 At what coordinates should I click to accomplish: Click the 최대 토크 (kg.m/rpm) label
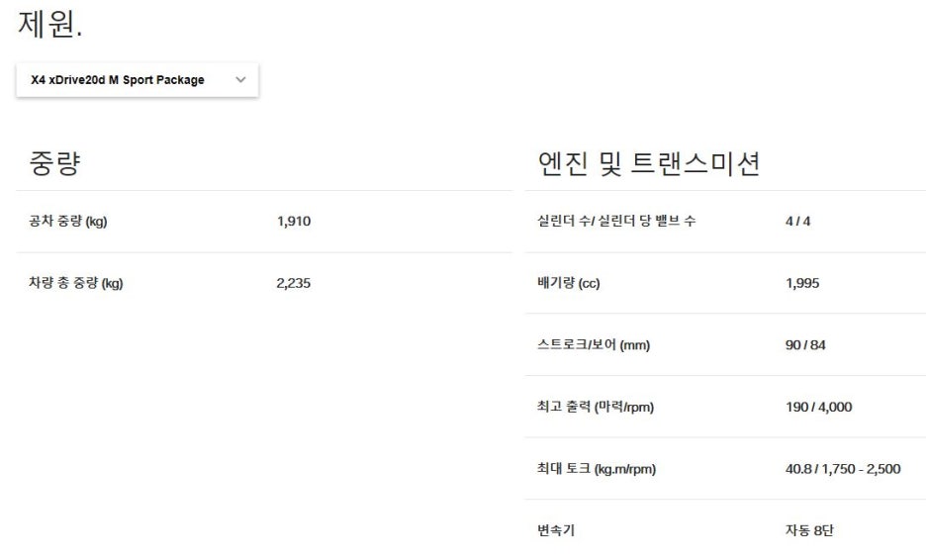coord(597,469)
